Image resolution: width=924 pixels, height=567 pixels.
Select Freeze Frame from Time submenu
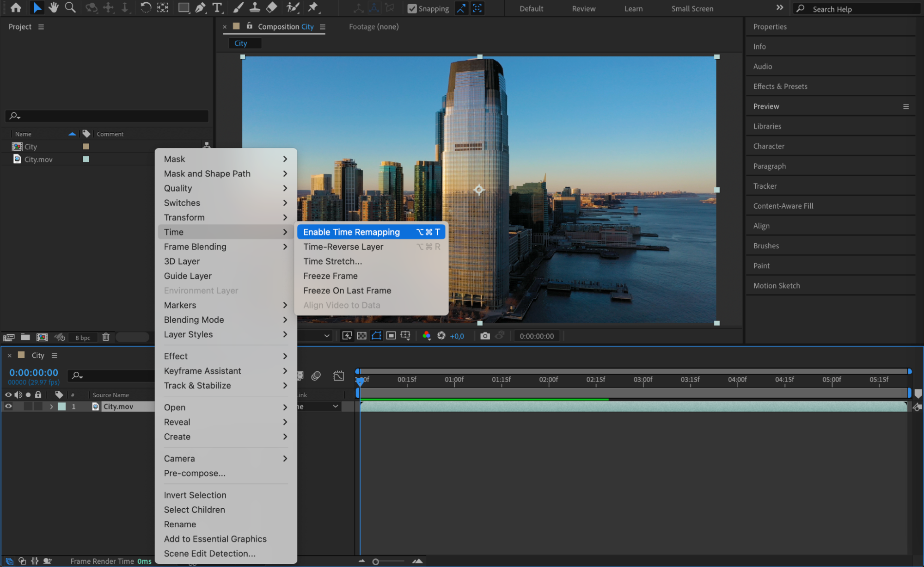point(330,276)
